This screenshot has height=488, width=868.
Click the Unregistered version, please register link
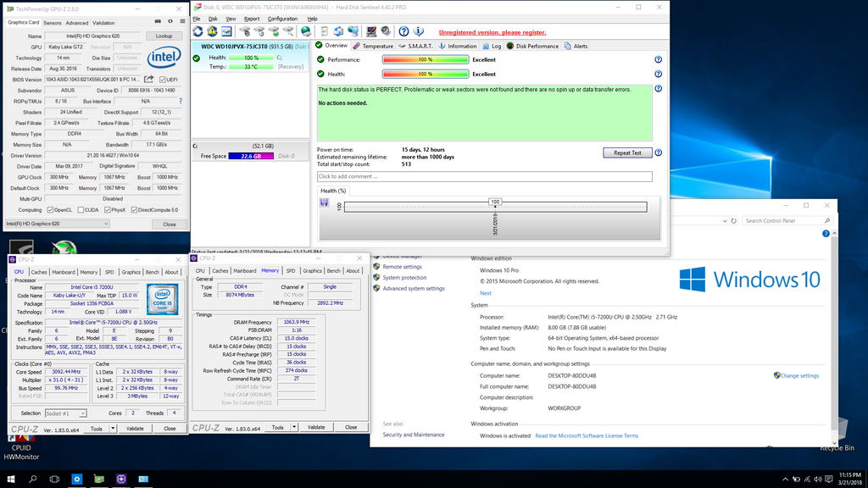492,32
